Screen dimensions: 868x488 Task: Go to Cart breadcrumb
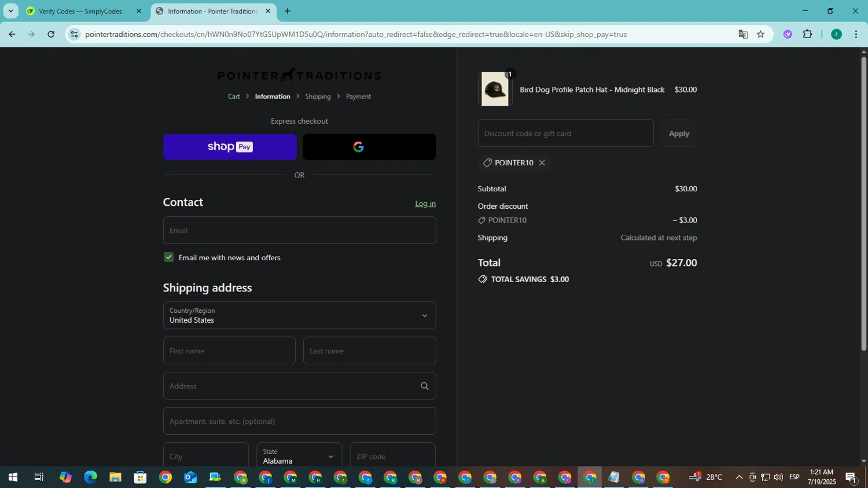tap(234, 97)
